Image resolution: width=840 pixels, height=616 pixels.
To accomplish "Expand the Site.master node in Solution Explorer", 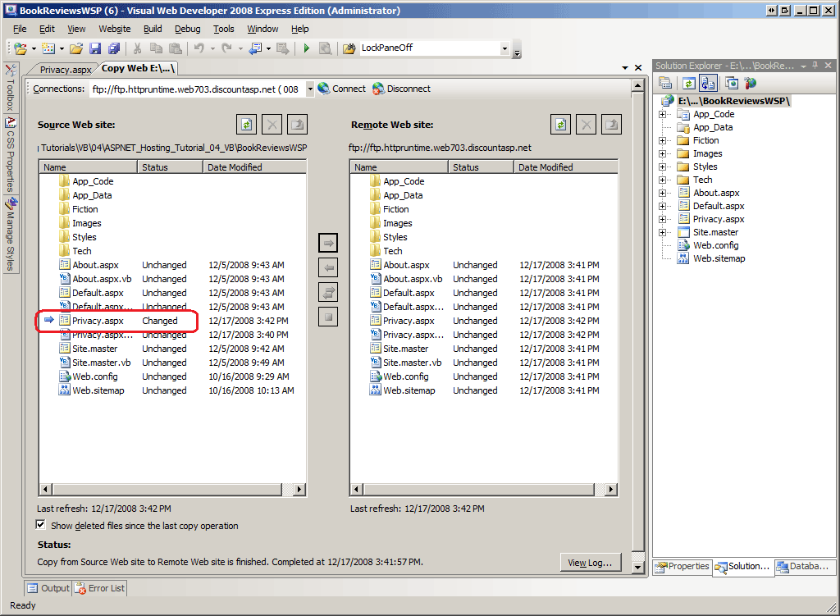I will [x=662, y=232].
